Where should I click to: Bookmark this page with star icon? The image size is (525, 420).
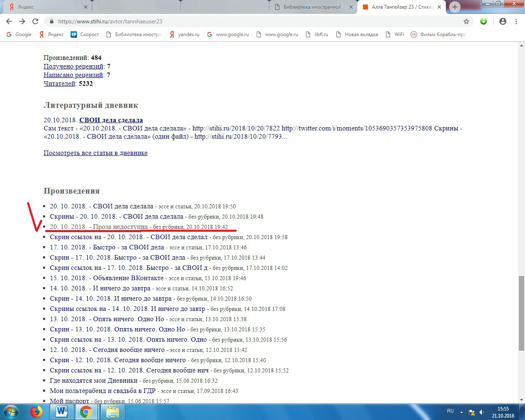pyautogui.click(x=466, y=21)
